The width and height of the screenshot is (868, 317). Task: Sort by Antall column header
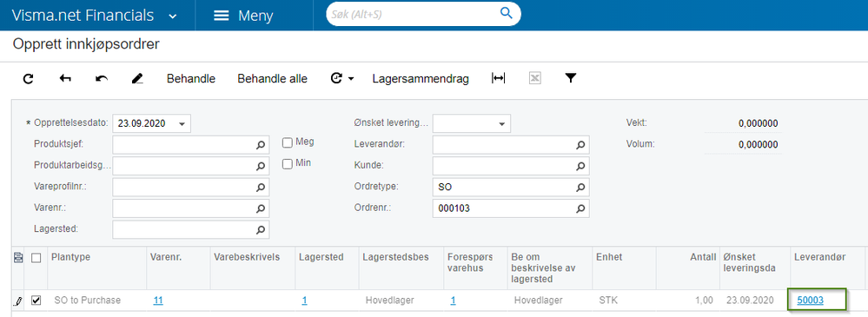[687, 267]
